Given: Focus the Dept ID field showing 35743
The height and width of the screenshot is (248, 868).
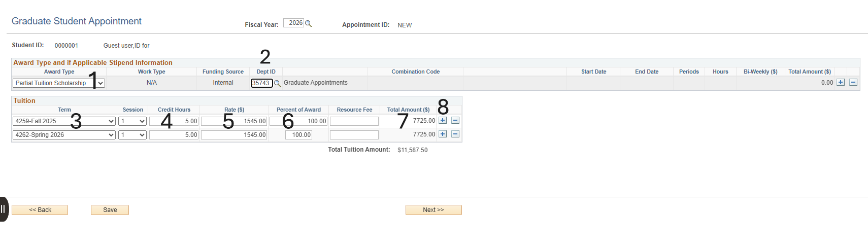Looking at the screenshot, I should coord(261,83).
